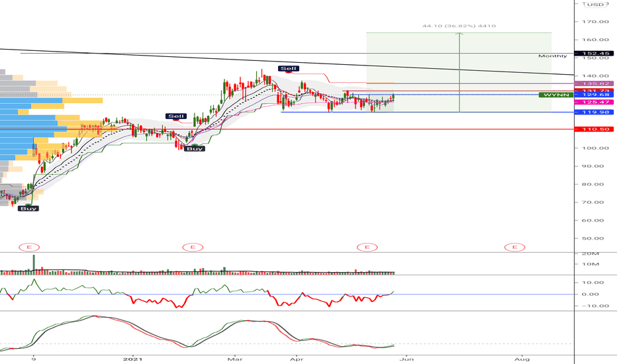Click the 135.82 purple price label
This screenshot has height=364, width=617.
[x=595, y=83]
